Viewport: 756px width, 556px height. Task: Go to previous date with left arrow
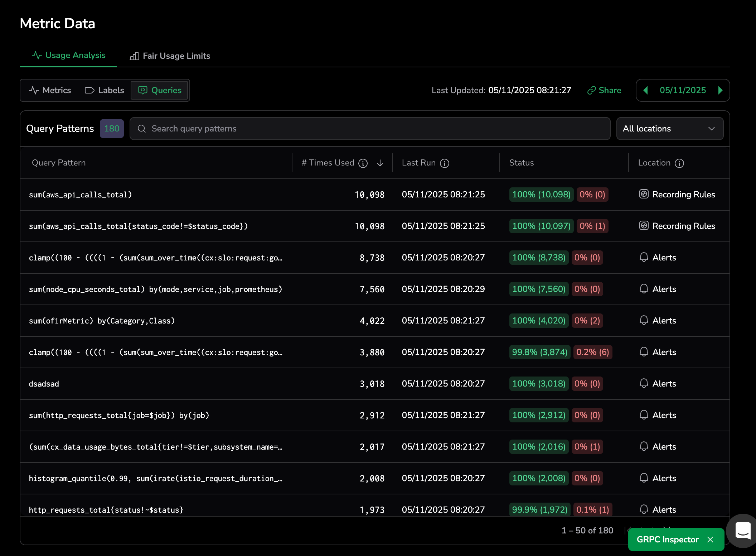click(646, 90)
